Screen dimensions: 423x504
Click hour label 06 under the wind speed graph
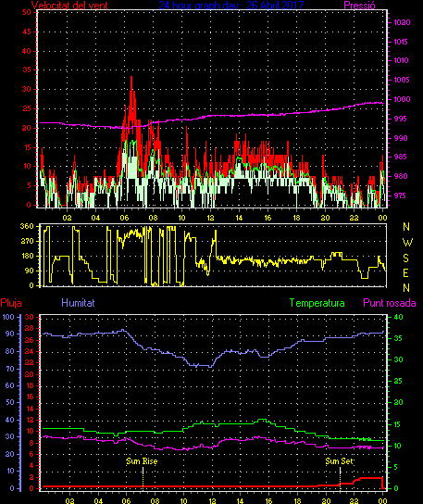click(x=124, y=218)
